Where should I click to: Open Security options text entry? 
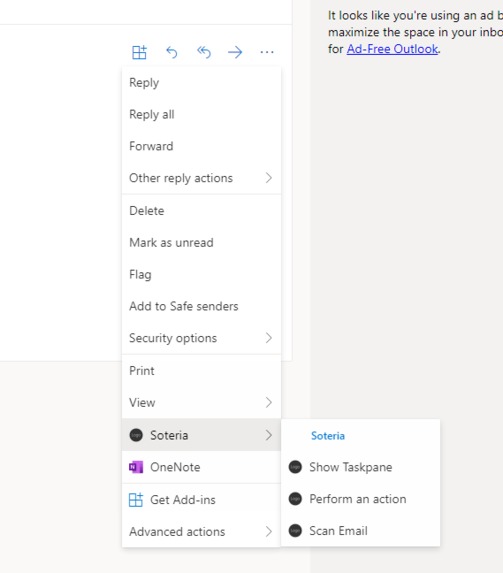[x=173, y=338]
